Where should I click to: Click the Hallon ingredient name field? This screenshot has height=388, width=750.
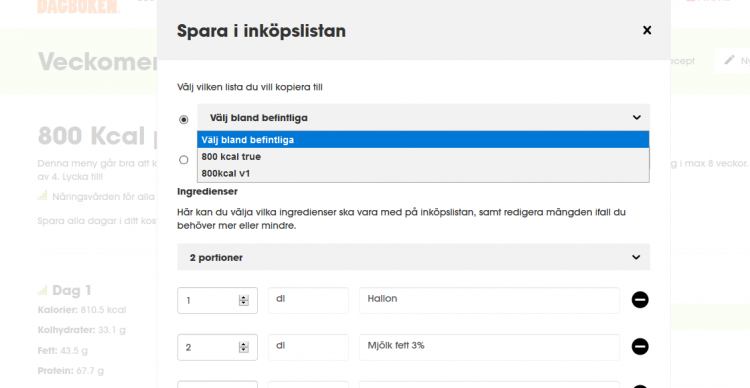pyautogui.click(x=489, y=300)
